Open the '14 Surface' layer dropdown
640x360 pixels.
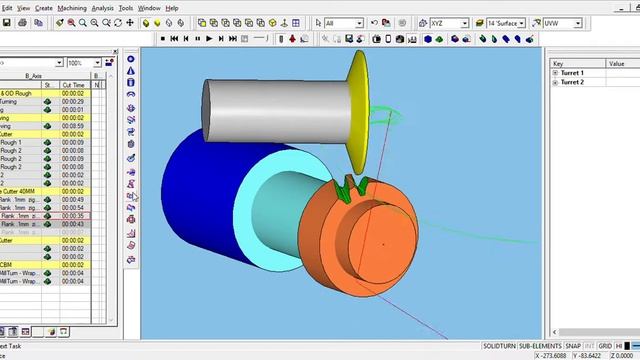pos(522,24)
